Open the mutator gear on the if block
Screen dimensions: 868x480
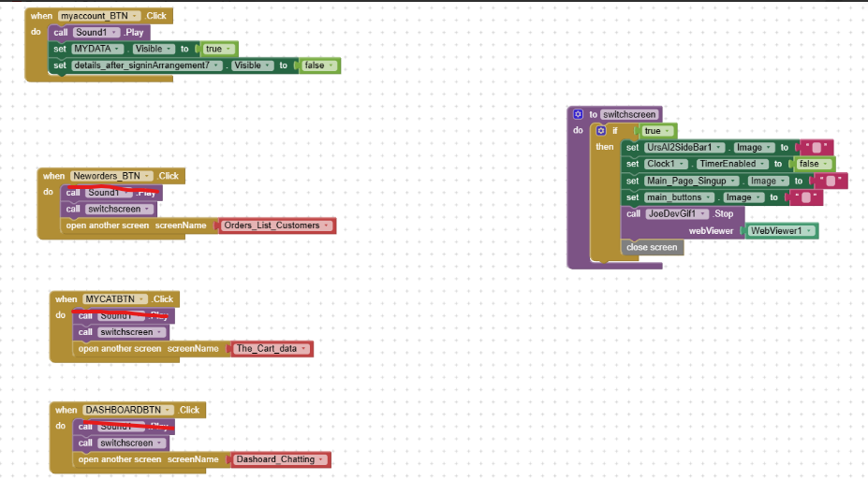[601, 131]
